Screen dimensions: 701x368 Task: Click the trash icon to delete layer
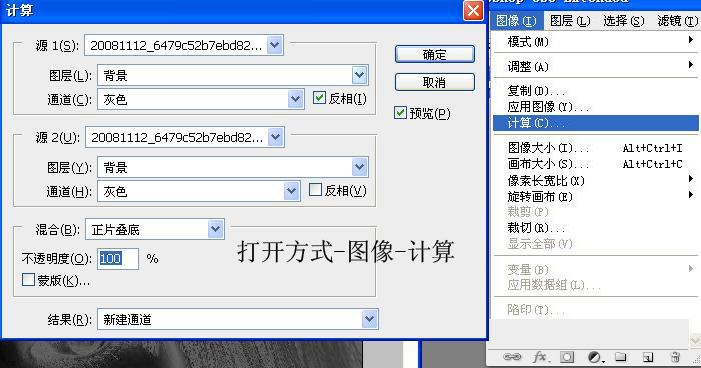pyautogui.click(x=675, y=356)
